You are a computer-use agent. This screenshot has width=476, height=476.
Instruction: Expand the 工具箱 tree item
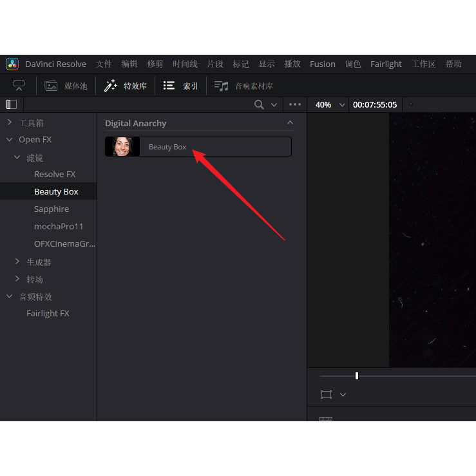tap(10, 122)
